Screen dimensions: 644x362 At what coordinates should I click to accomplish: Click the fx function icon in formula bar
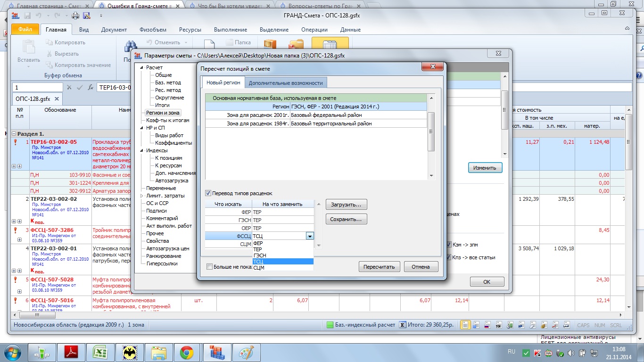[x=91, y=87]
